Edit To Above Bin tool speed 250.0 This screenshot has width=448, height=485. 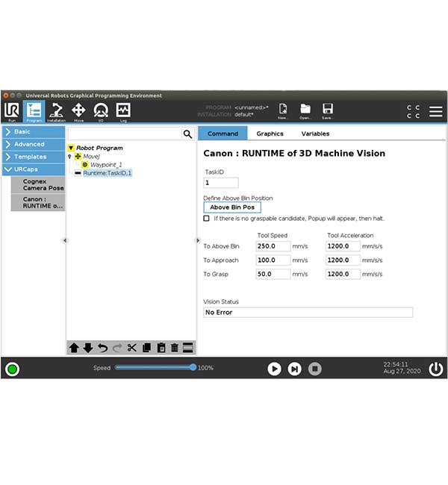pyautogui.click(x=273, y=246)
